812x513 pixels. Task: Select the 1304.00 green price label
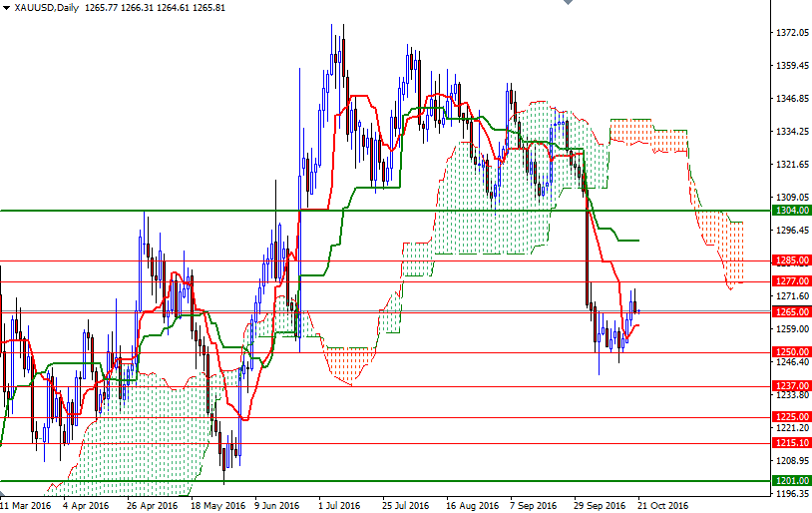click(x=792, y=211)
